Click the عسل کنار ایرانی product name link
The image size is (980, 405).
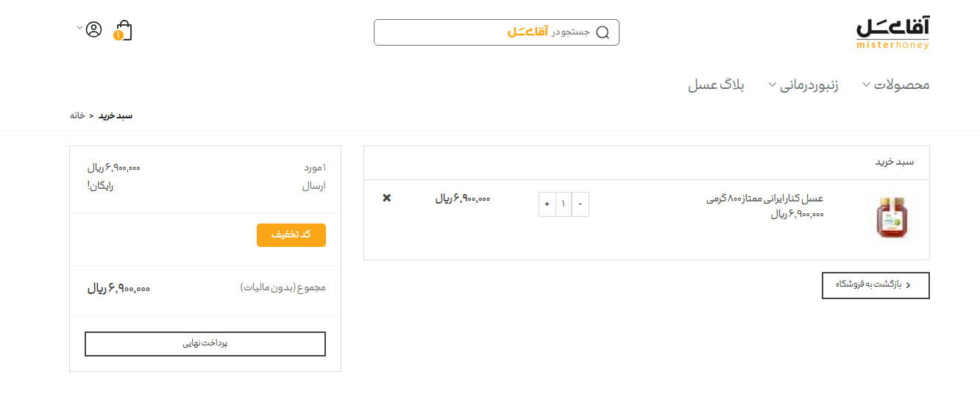[x=764, y=198]
